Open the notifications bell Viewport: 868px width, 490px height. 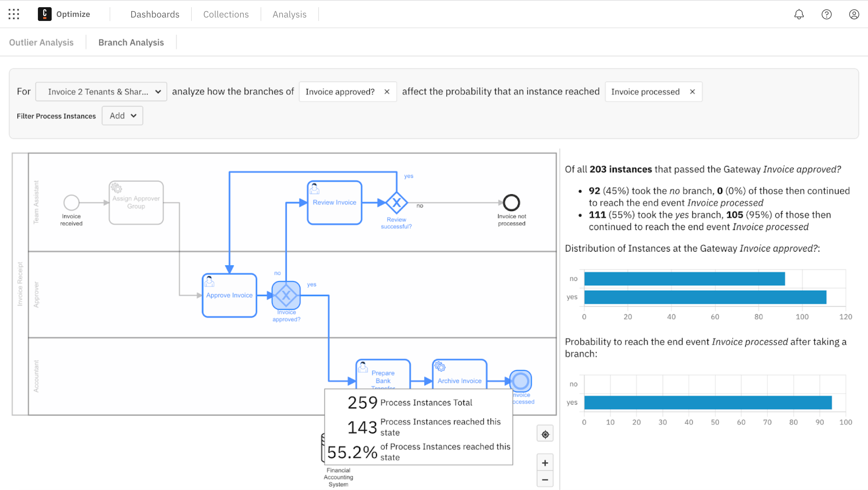(x=799, y=14)
